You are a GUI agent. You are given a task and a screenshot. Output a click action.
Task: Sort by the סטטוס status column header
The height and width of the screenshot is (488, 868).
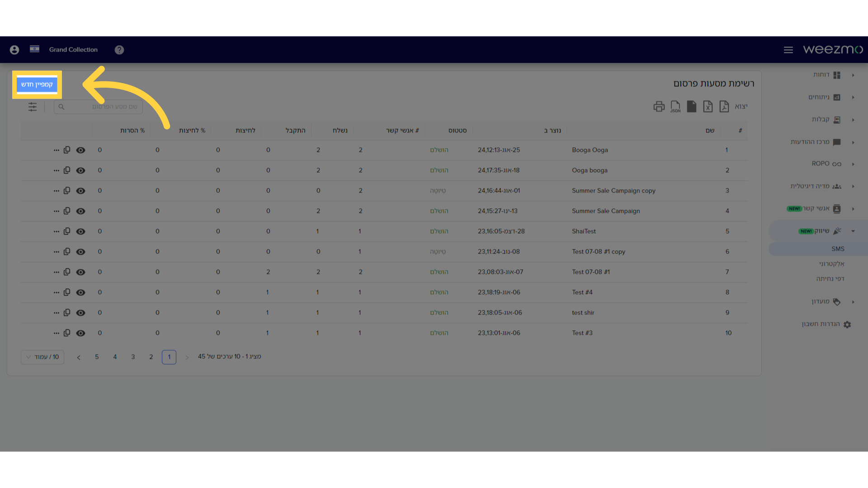[458, 131]
